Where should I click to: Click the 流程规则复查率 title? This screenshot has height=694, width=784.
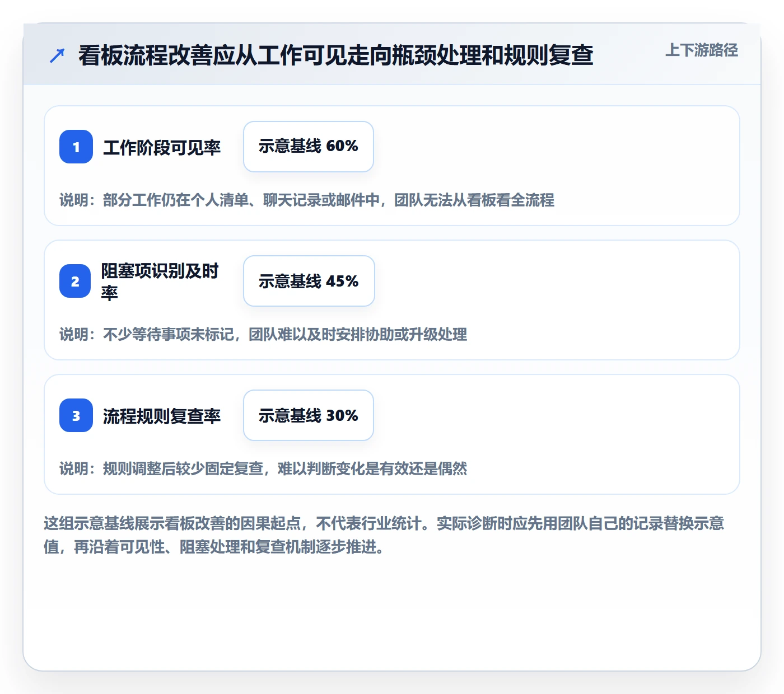[x=162, y=416]
